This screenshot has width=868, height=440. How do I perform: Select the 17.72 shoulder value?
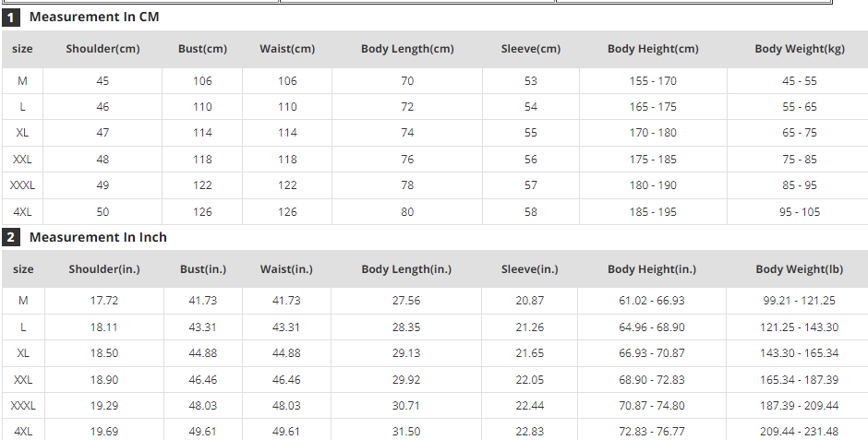(x=103, y=301)
